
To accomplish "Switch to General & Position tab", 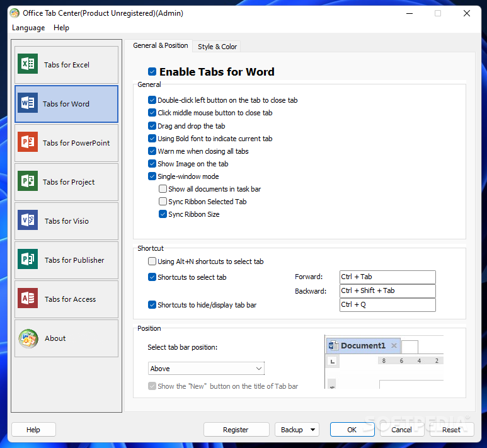I will (161, 45).
